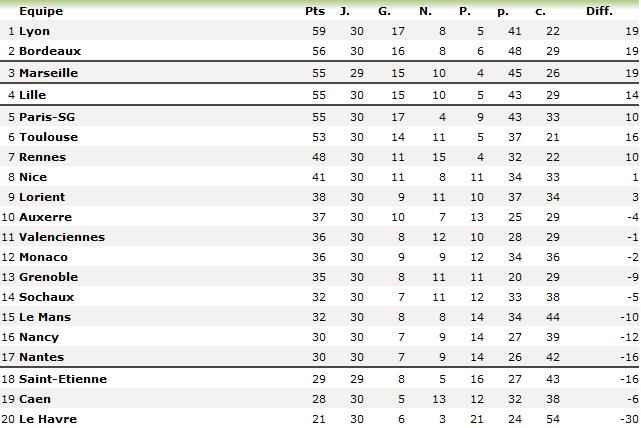Sort by the Pts column header
Image resolution: width=641 pixels, height=428 pixels.
[x=314, y=11]
